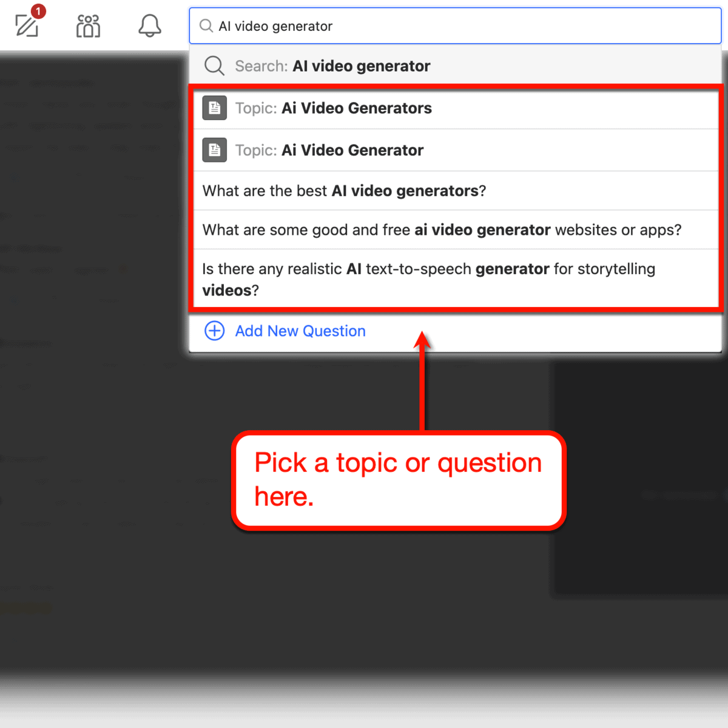Click the topic icon beside Ai Video Generators
The height and width of the screenshot is (728, 728).
tap(214, 108)
